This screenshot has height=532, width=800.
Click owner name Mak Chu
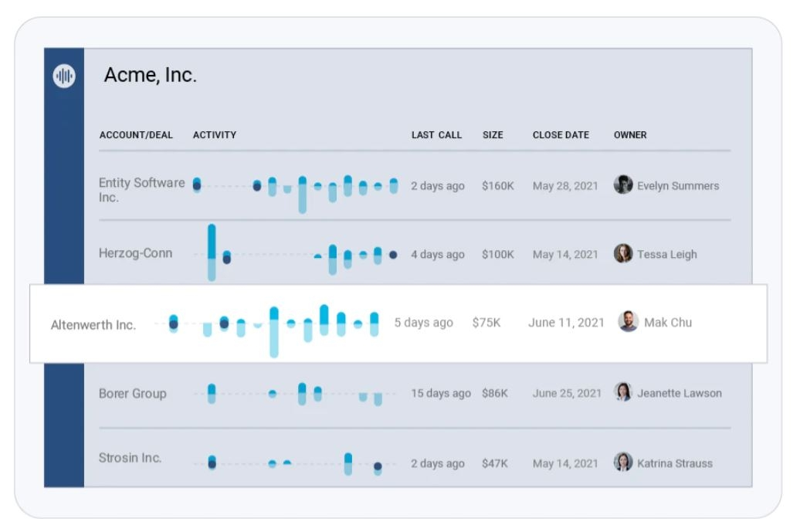[668, 322]
